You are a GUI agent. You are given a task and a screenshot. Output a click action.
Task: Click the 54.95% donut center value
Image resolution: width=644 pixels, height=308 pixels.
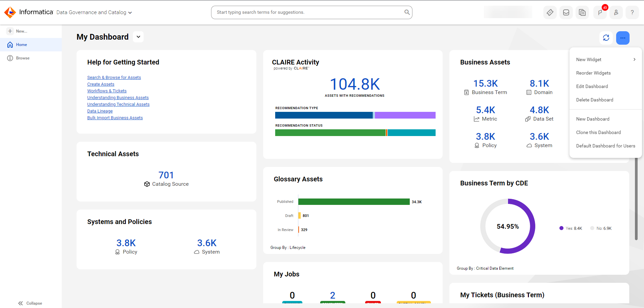pyautogui.click(x=508, y=226)
